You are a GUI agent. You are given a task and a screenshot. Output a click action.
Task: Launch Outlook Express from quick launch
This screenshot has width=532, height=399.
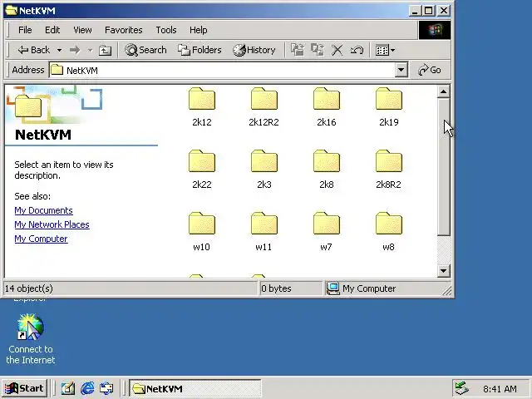pos(106,388)
